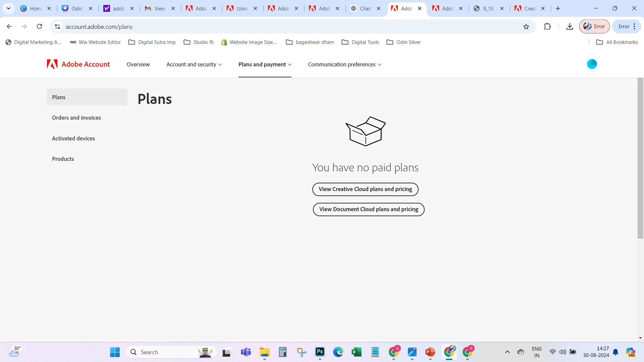Screen dimensions: 644x362
Task: Expand Communication preferences dropdown
Action: pyautogui.click(x=344, y=64)
